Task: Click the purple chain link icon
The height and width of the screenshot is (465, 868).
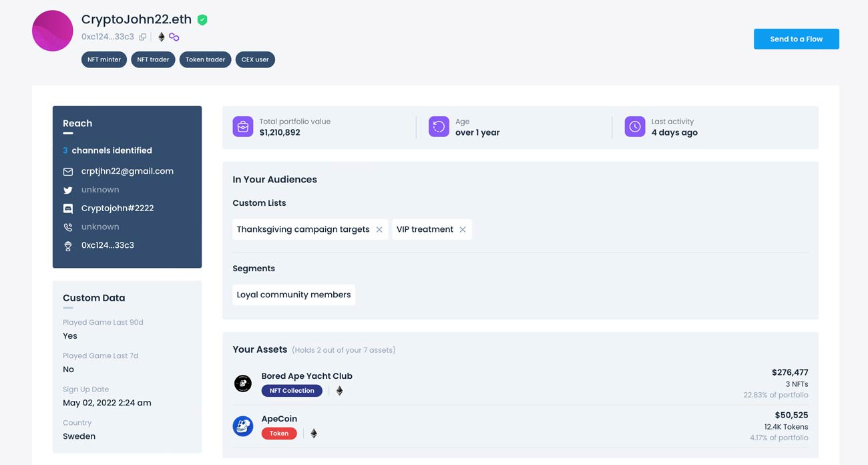Action: pyautogui.click(x=174, y=37)
